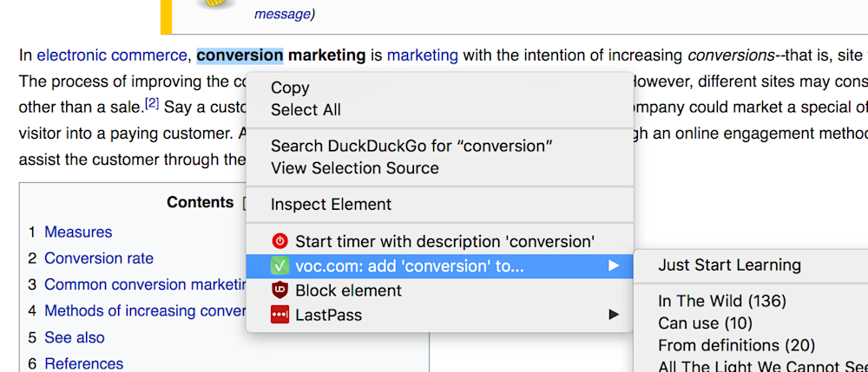Viewport: 868px width, 372px height.
Task: Add word to In The Wild (136) list
Action: 721,301
